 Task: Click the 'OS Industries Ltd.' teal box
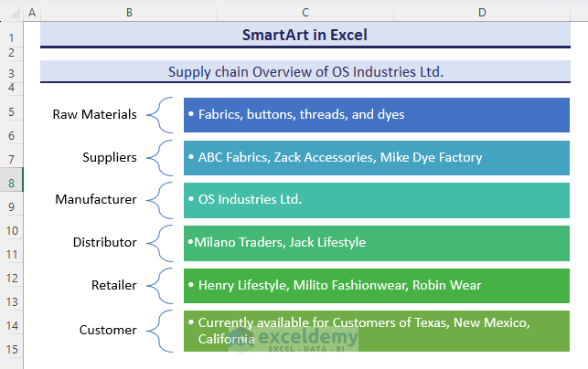[377, 200]
